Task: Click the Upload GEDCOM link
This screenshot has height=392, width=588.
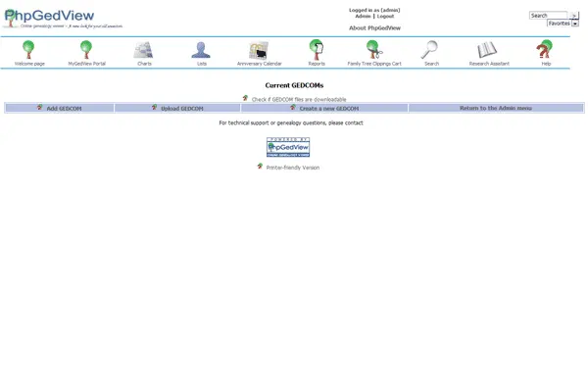Action: [181, 108]
